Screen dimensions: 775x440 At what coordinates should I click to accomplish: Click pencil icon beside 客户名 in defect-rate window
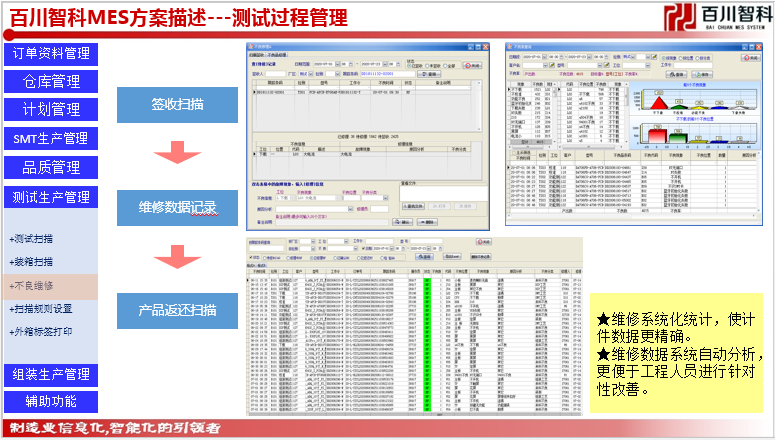[552, 65]
